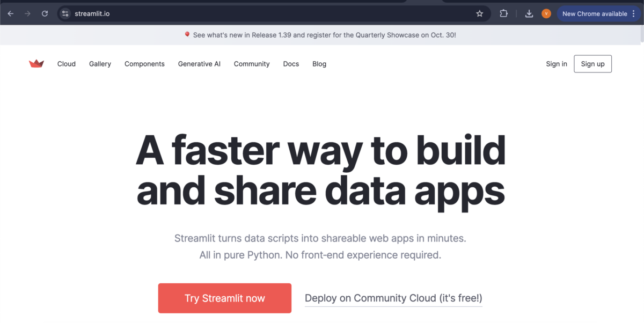Open the Extensions puzzle icon

point(503,13)
